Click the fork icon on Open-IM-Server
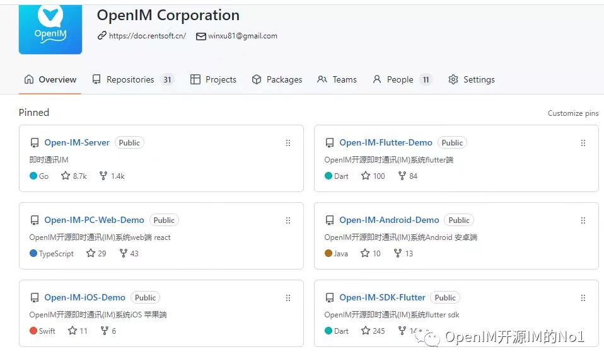 tap(103, 176)
